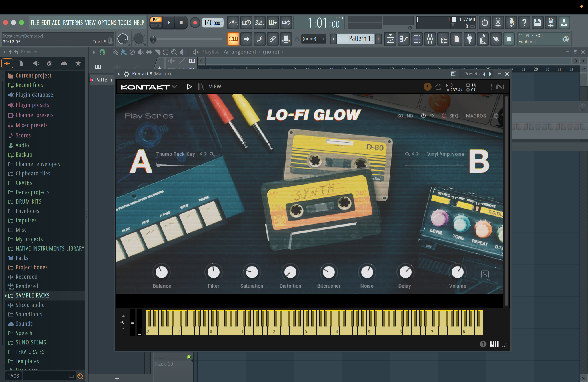
Task: Click the playlist magnet snap icon
Action: point(102,52)
